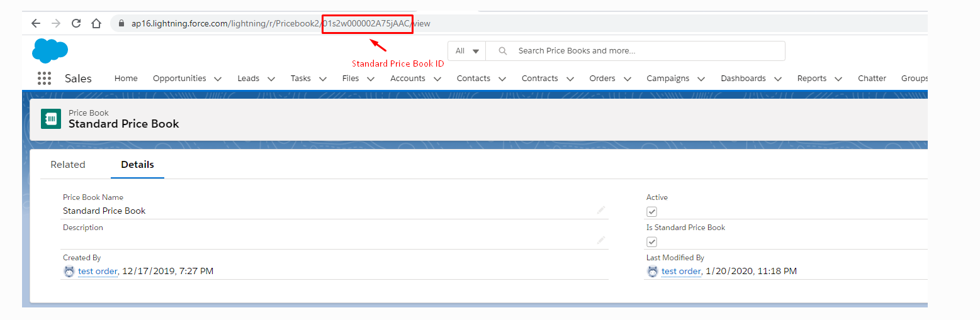Screen dimensions: 980x320
Task: Open the Chatter navigation tab
Action: click(872, 79)
